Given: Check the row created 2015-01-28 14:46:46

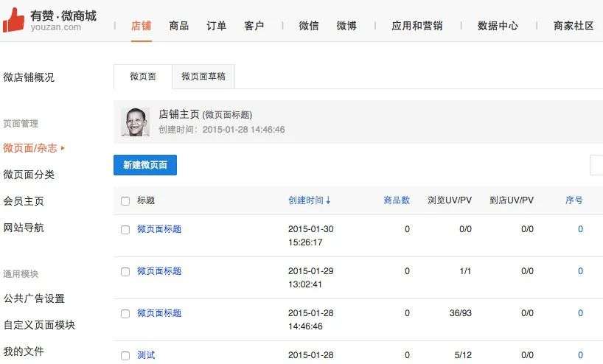Looking at the screenshot, I should pos(125,314).
